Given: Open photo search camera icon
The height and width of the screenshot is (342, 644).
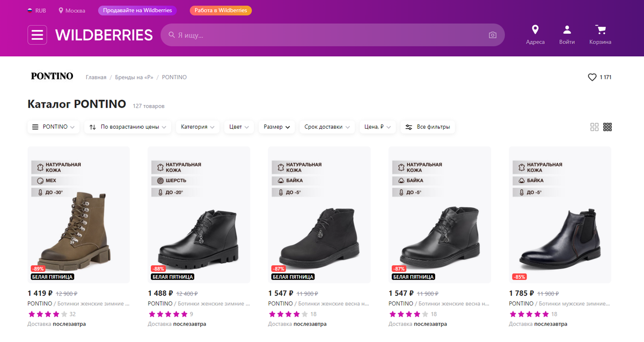Looking at the screenshot, I should coord(493,35).
